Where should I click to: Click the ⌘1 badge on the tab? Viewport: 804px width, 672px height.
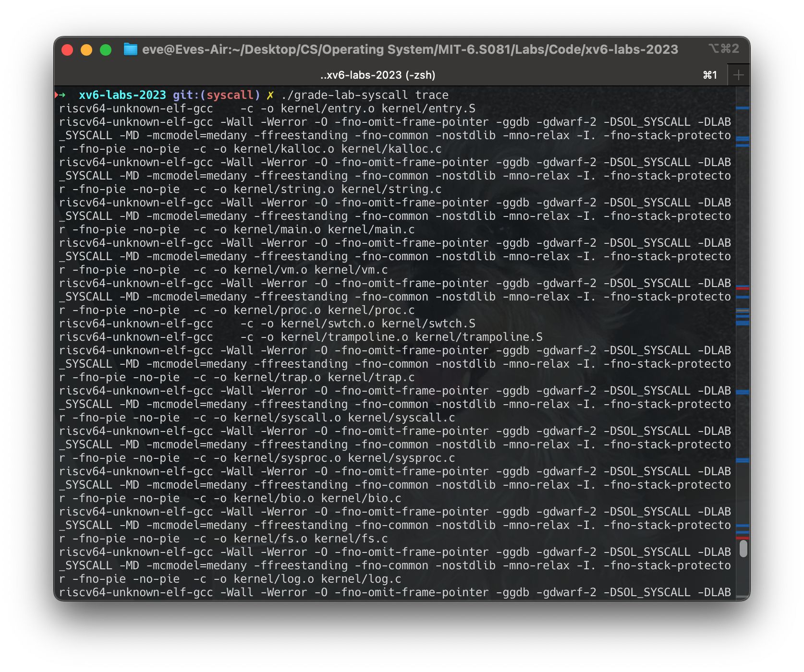[709, 75]
